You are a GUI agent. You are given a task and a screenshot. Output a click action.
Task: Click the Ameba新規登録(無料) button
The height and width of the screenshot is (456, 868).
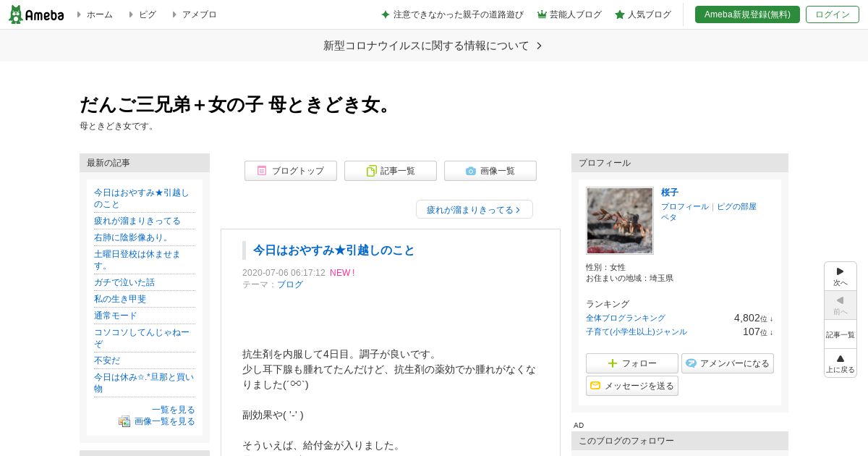click(x=747, y=14)
